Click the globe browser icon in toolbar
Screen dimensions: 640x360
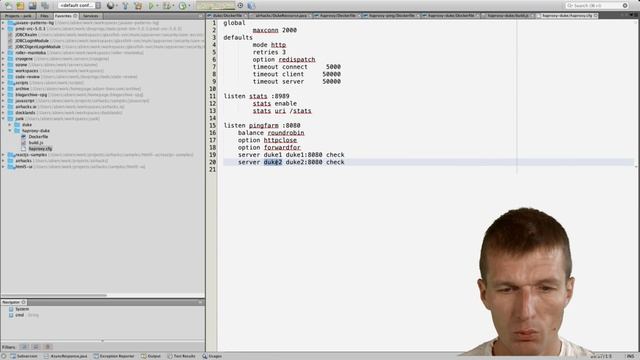(110, 6)
